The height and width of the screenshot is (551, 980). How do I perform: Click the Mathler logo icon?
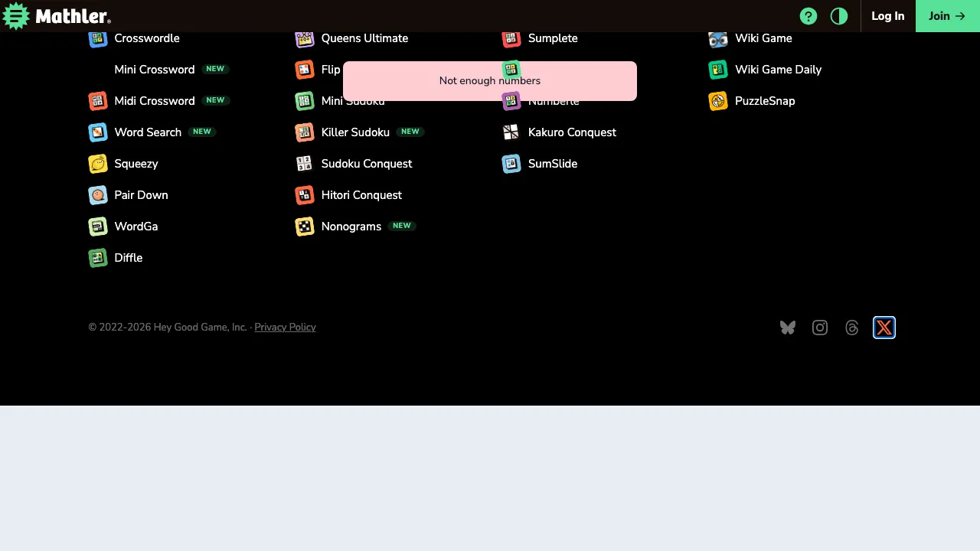click(16, 16)
